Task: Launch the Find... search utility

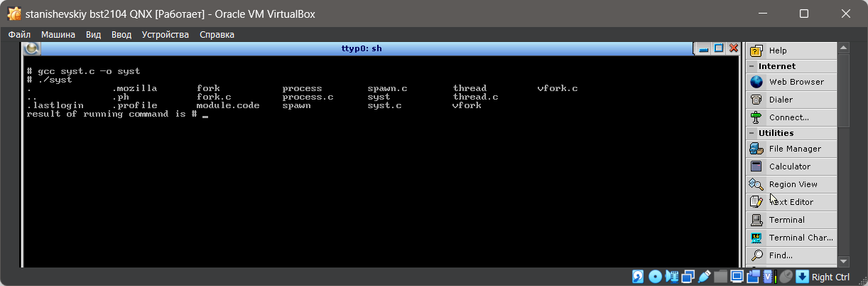Action: pyautogui.click(x=791, y=255)
